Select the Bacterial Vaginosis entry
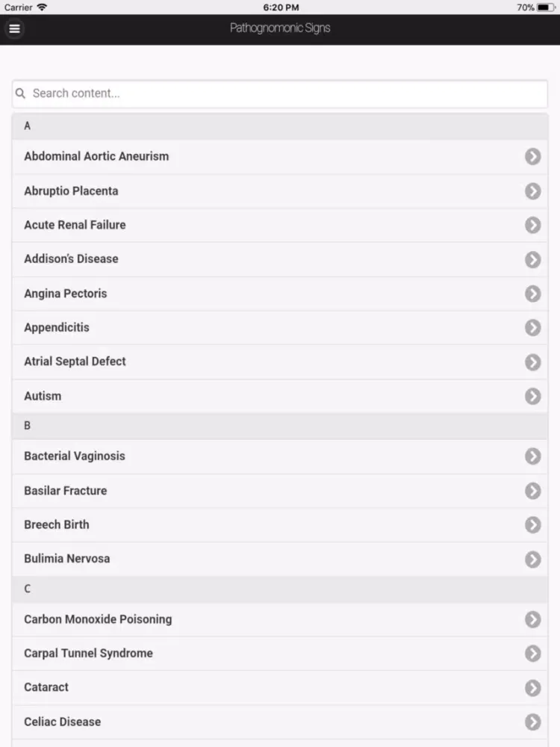Image resolution: width=560 pixels, height=747 pixels. (75, 456)
